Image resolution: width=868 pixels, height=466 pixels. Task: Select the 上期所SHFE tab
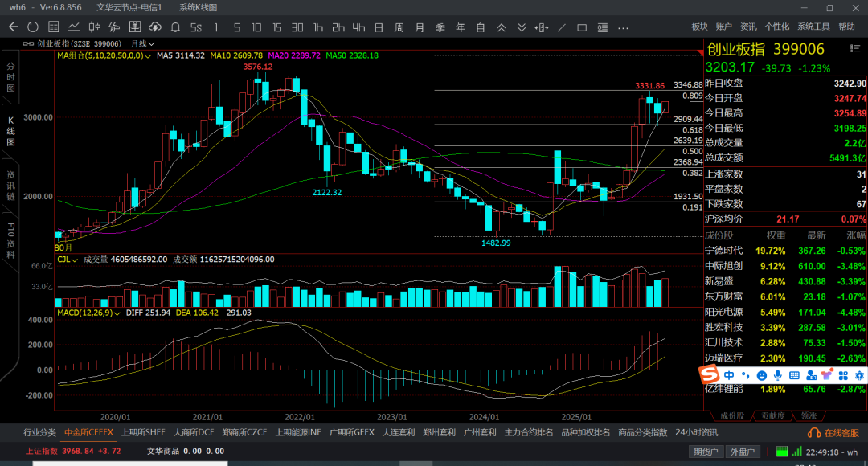point(143,432)
